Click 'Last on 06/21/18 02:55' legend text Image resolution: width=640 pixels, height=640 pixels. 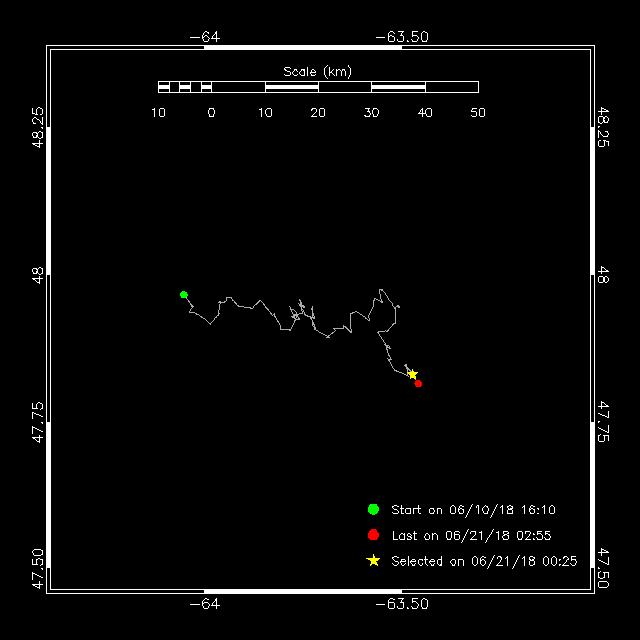471,536
